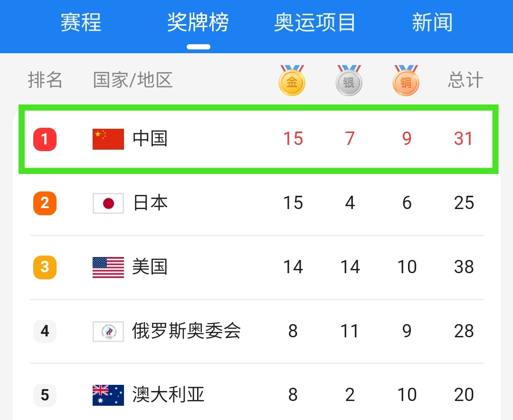This screenshot has height=420, width=513.
Task: Click the red rank 1 badge
Action: pos(44,138)
